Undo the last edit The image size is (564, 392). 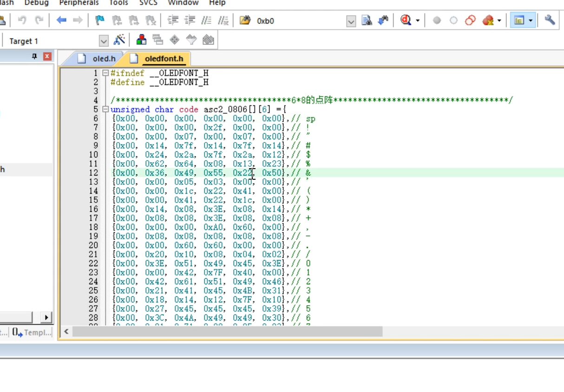[x=22, y=20]
